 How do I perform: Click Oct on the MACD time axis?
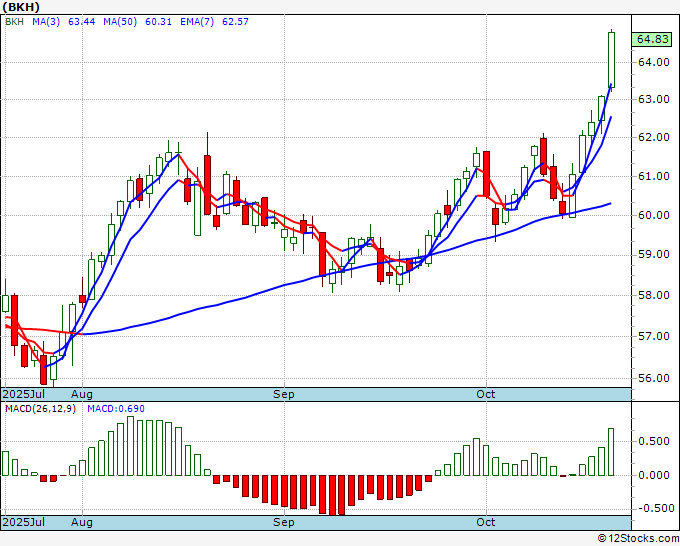[x=485, y=522]
